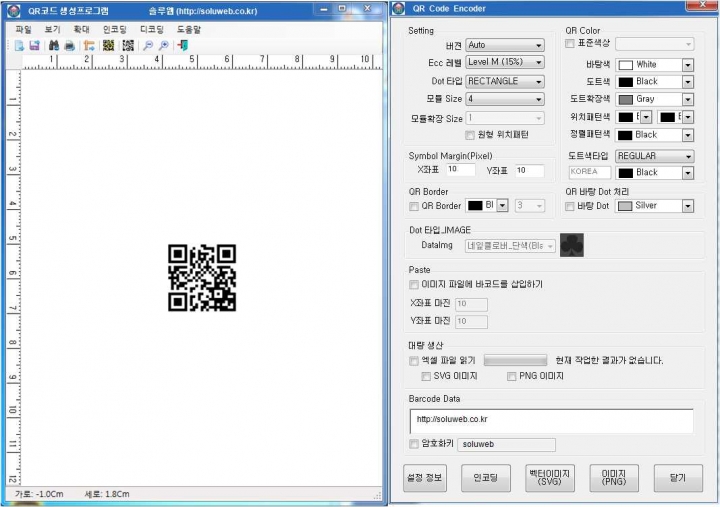Viewport: 720px width, 507px height.
Task: Click the 이미지 (PNG) button
Action: 613,478
